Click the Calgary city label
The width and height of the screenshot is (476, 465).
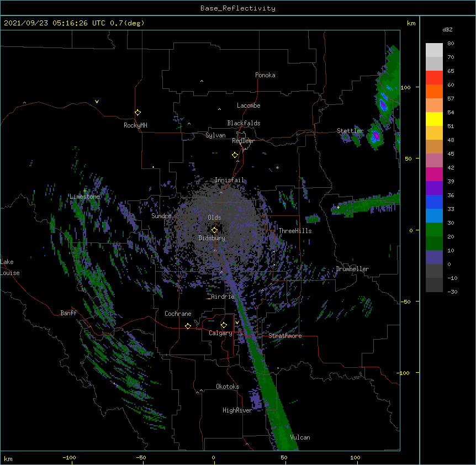220,333
